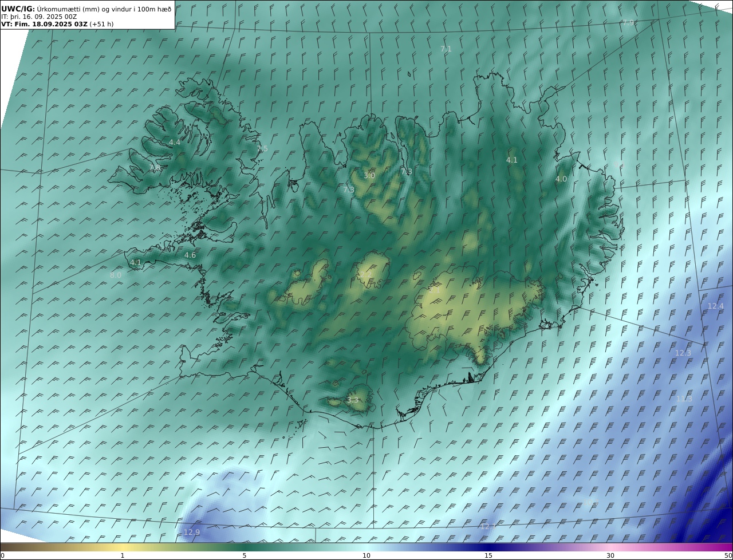The height and width of the screenshot is (560, 733).
Task: Click the 4.1 value beside the 8.0 label
Action: [136, 263]
